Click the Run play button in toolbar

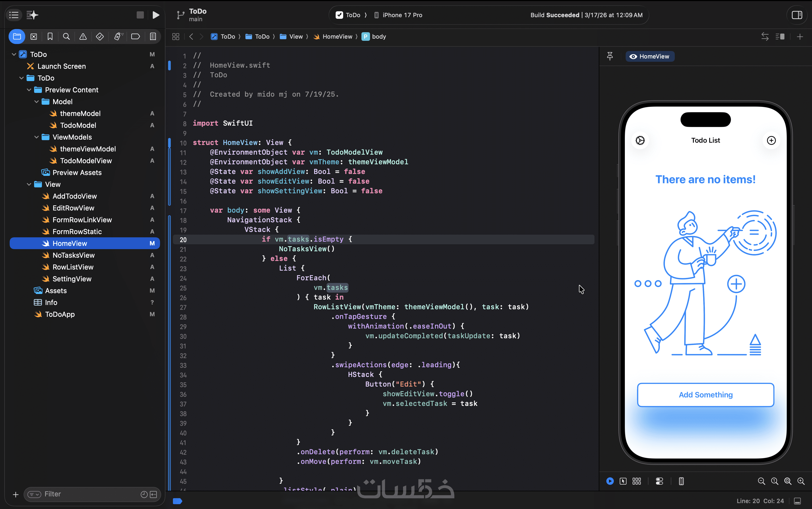click(x=155, y=15)
